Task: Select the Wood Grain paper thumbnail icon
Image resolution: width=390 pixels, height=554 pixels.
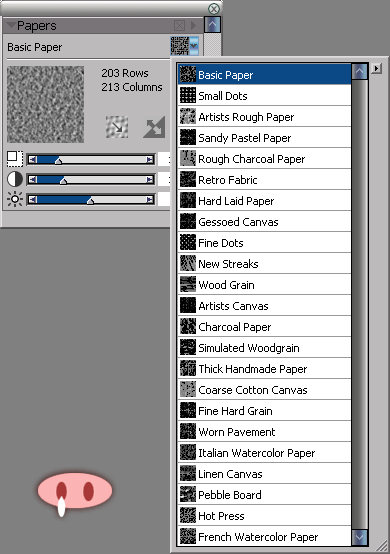Action: (188, 285)
